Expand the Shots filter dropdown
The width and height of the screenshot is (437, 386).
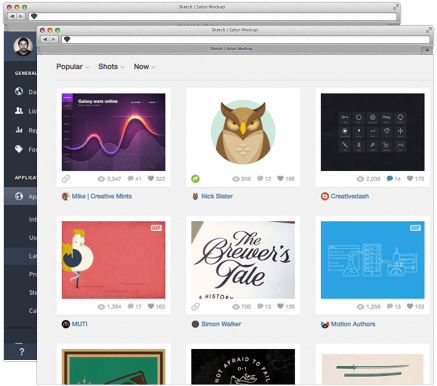tap(111, 67)
